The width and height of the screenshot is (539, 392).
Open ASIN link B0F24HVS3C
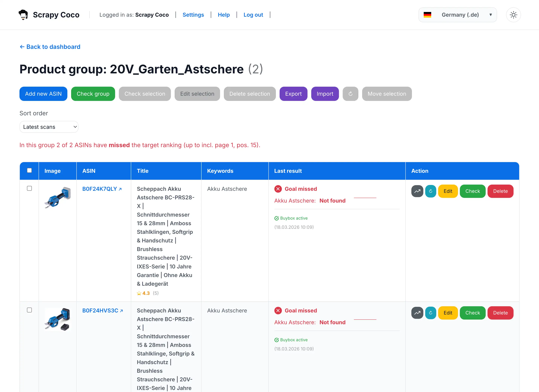point(103,311)
